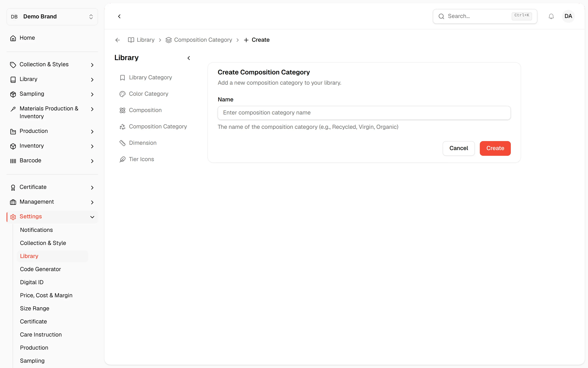Click the Color Category palette icon

tap(122, 94)
